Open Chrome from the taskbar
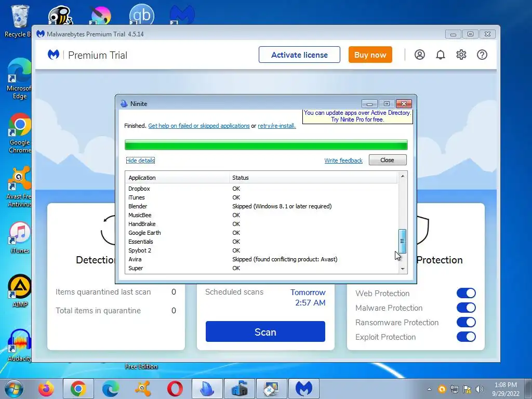 [x=78, y=389]
